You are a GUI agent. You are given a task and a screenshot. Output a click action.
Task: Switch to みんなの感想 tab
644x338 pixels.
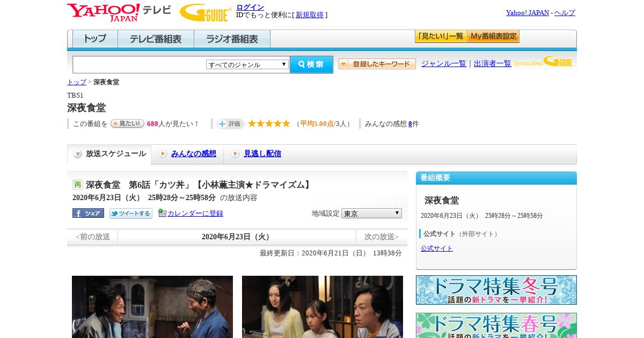click(x=194, y=154)
